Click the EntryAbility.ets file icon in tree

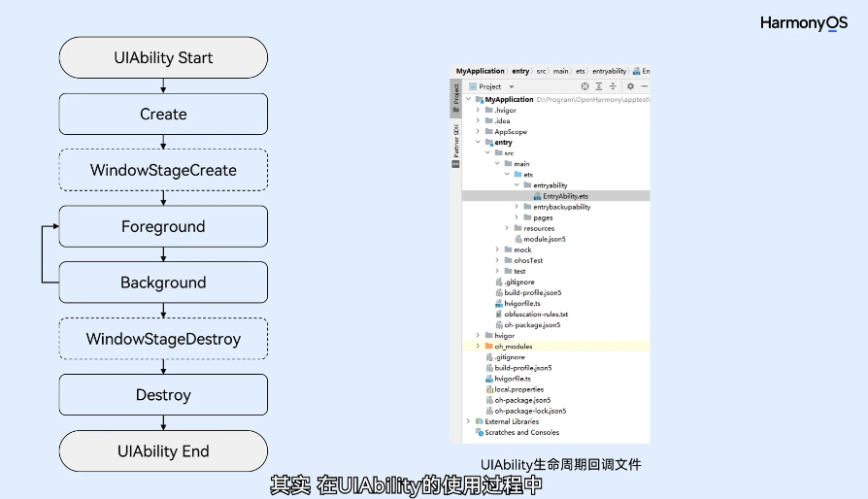click(x=537, y=196)
